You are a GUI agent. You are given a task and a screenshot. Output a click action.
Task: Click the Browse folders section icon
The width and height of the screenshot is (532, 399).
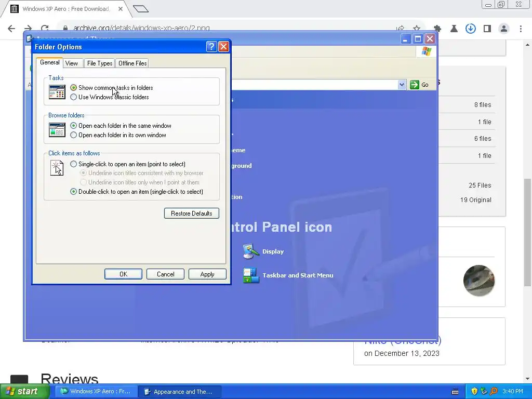57,130
